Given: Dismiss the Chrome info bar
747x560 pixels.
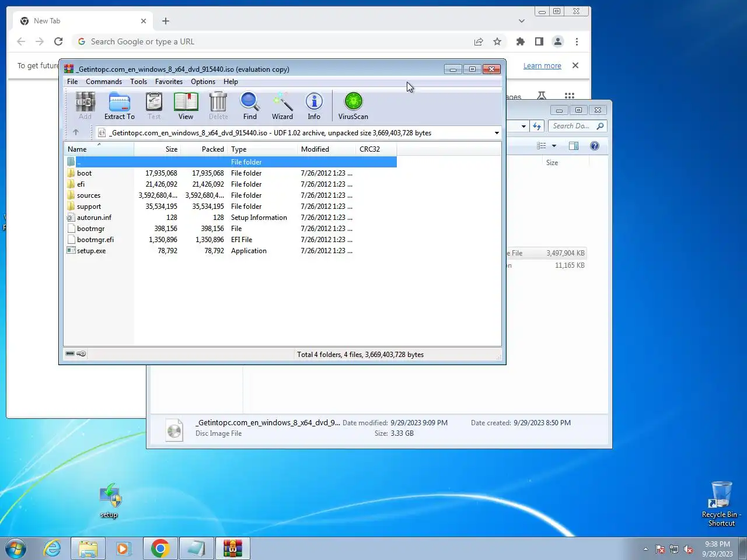Looking at the screenshot, I should [x=575, y=65].
